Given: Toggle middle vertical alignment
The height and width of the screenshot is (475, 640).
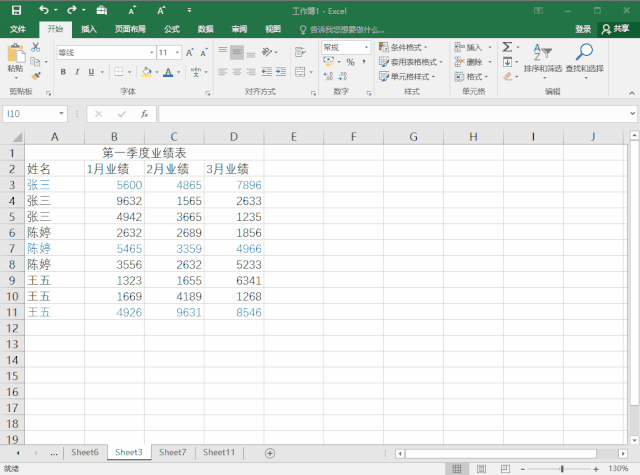Looking at the screenshot, I should [x=237, y=52].
